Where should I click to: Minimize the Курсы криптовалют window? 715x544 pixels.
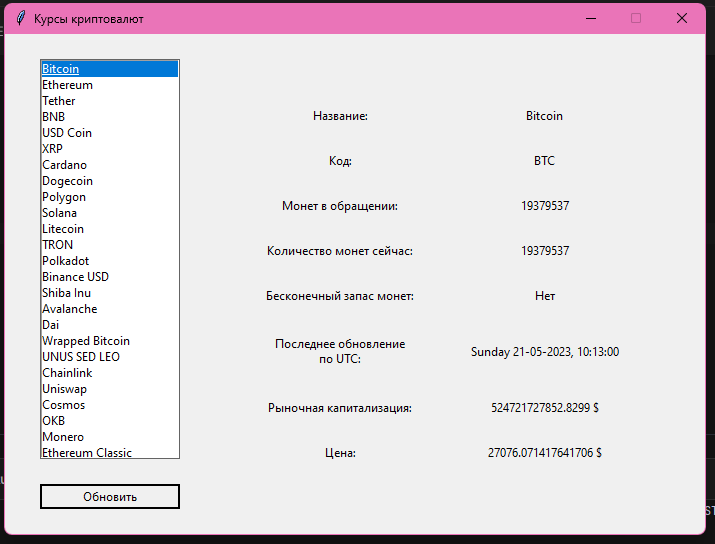[591, 18]
